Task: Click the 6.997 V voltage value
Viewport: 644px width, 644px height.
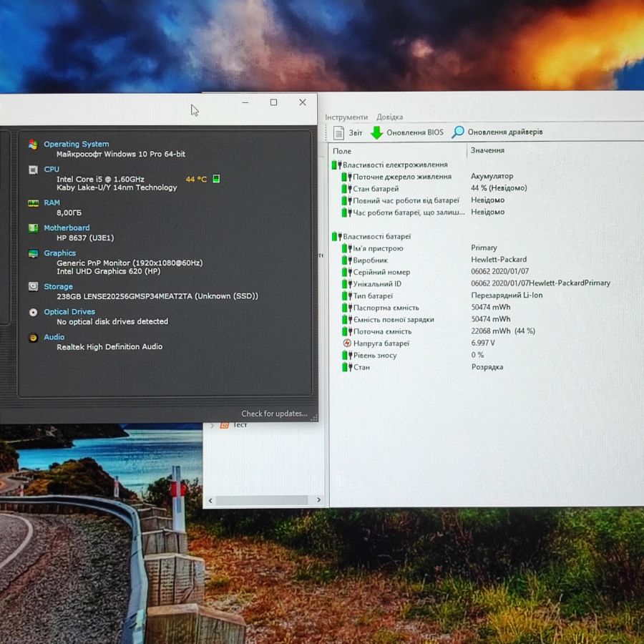Action: [483, 343]
